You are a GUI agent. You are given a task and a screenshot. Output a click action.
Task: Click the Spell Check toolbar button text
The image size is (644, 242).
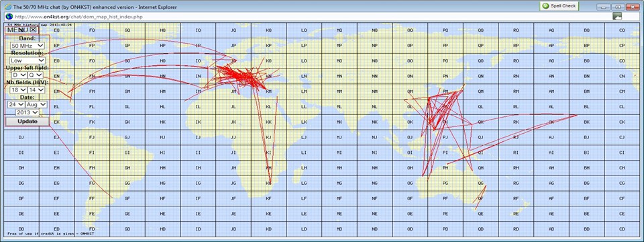point(563,6)
